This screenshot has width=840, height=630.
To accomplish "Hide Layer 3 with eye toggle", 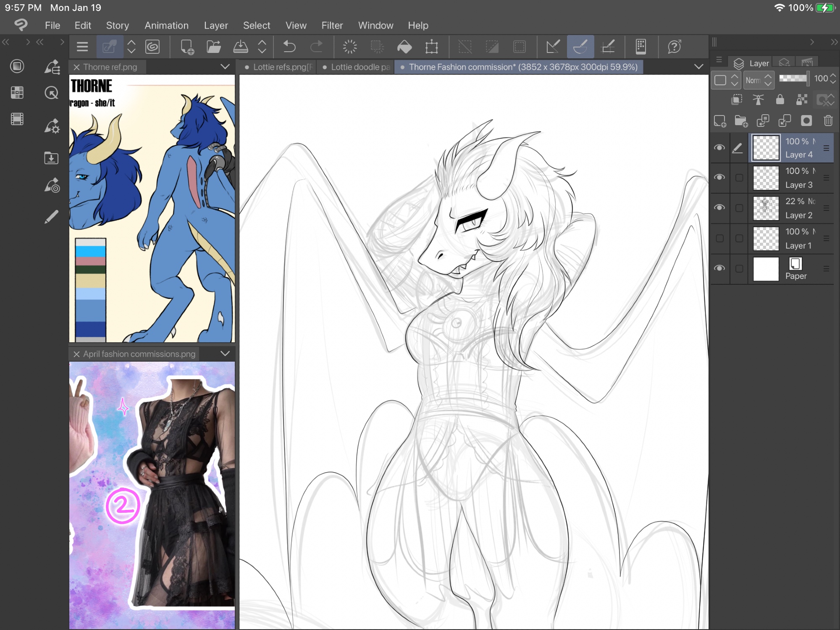I will pyautogui.click(x=719, y=178).
